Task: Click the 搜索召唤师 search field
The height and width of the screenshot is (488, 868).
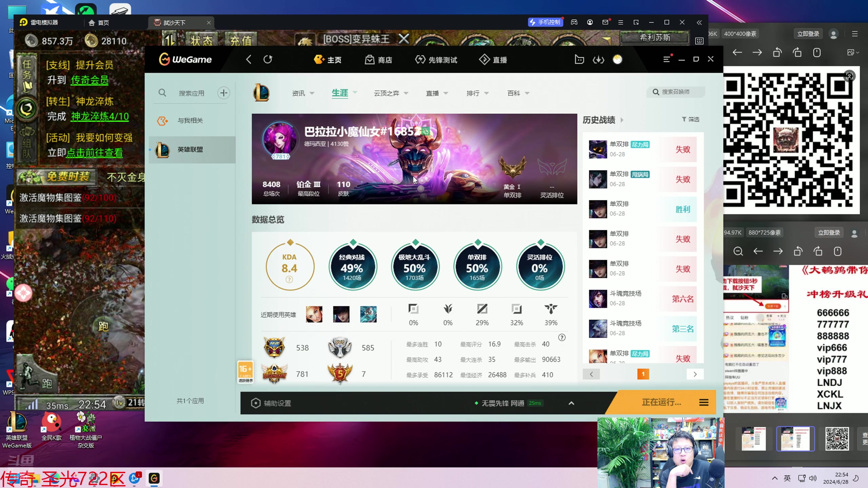Action: (676, 92)
